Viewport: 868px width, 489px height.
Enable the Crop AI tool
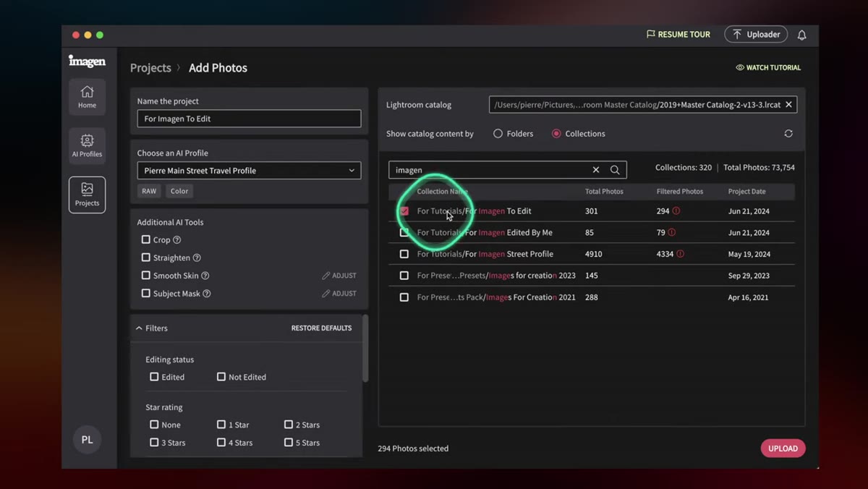(x=146, y=240)
